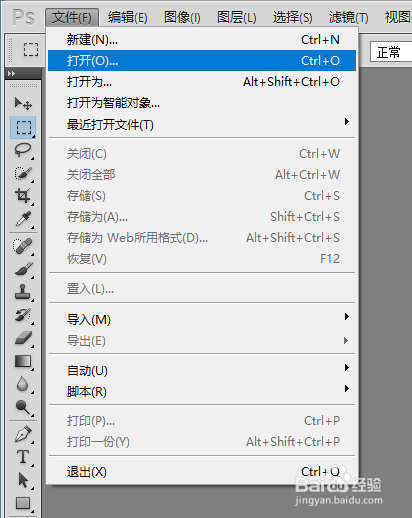
Task: Select the Brush tool
Action: point(23,269)
